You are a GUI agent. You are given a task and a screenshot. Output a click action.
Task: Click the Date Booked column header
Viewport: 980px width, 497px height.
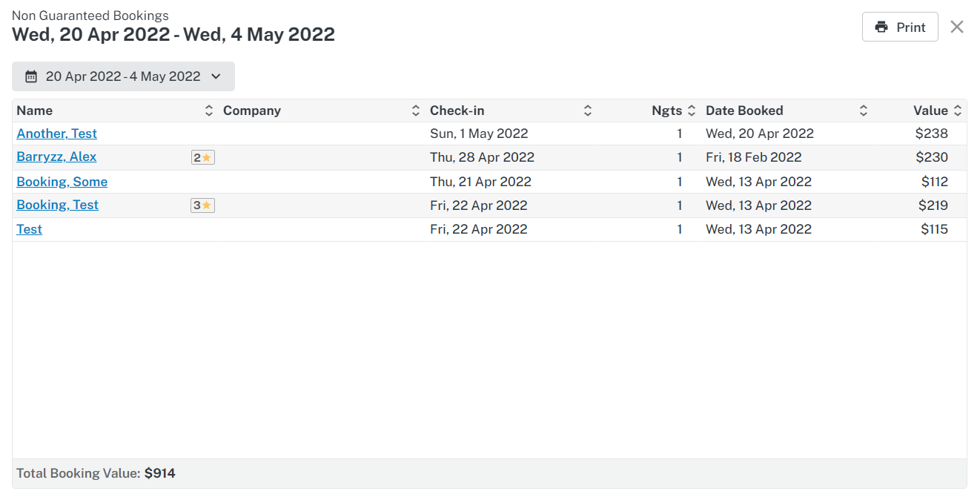click(744, 111)
